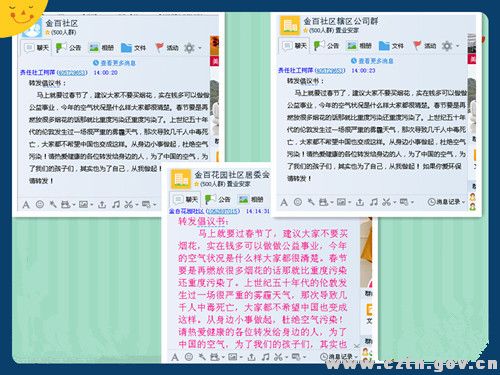The image size is (500, 375).
Task: Expand the gear dropdown arrow in 金百社区辖区公司群 header
Action: coord(458,46)
